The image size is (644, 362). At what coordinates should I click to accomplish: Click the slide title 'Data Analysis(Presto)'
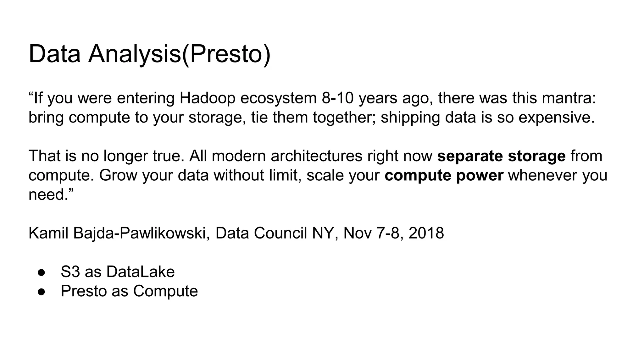click(149, 54)
